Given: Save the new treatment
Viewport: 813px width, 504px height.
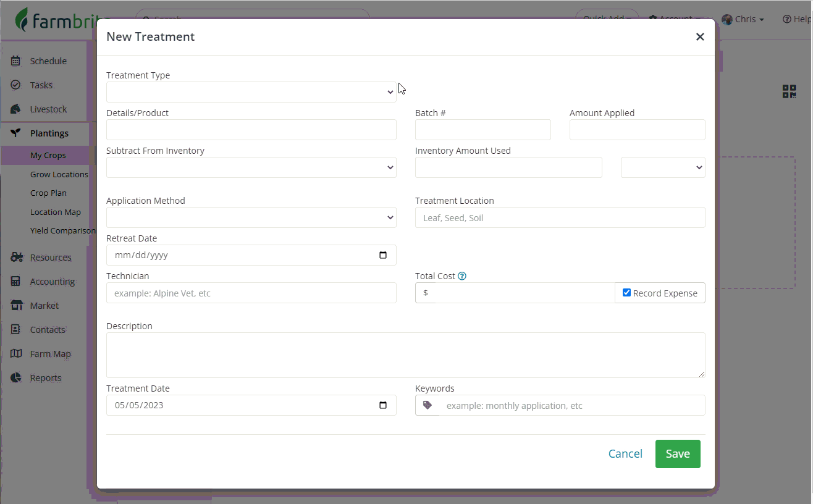Looking at the screenshot, I should pos(677,454).
